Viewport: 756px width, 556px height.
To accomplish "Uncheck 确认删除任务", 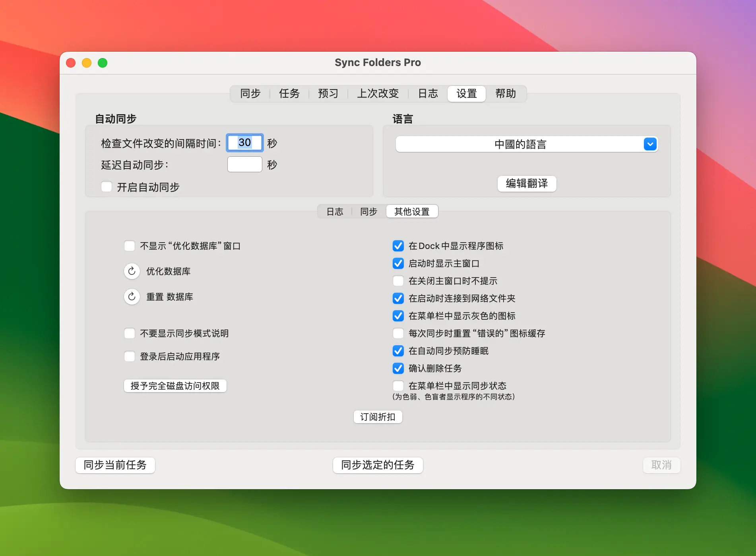I will tap(398, 368).
